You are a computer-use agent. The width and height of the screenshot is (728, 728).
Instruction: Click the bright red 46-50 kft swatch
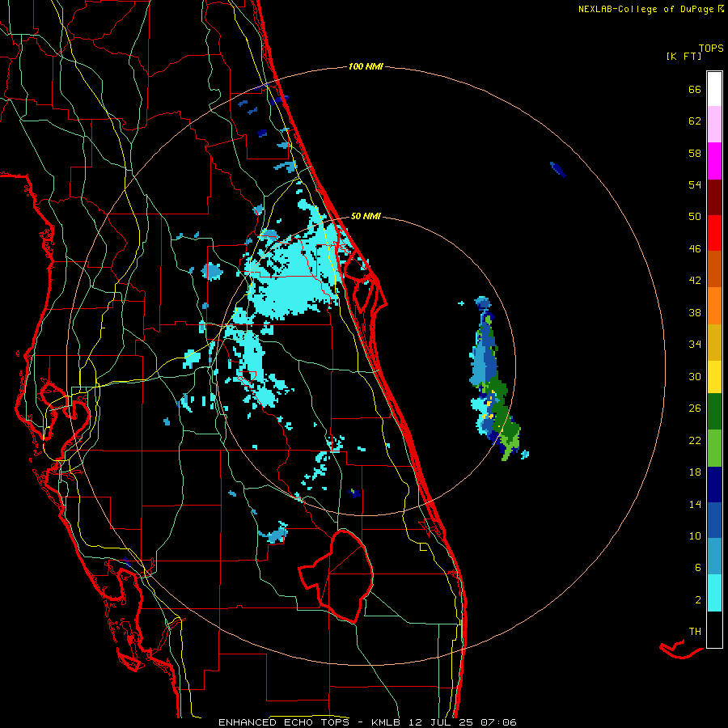tap(714, 233)
